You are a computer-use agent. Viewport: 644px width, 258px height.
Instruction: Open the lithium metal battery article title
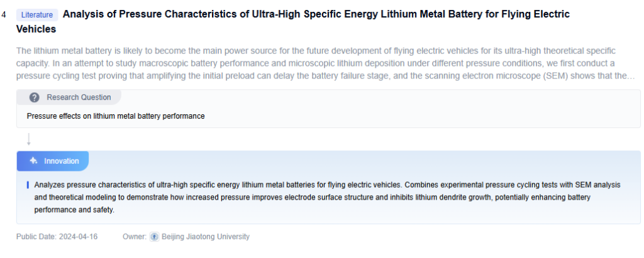click(x=316, y=14)
